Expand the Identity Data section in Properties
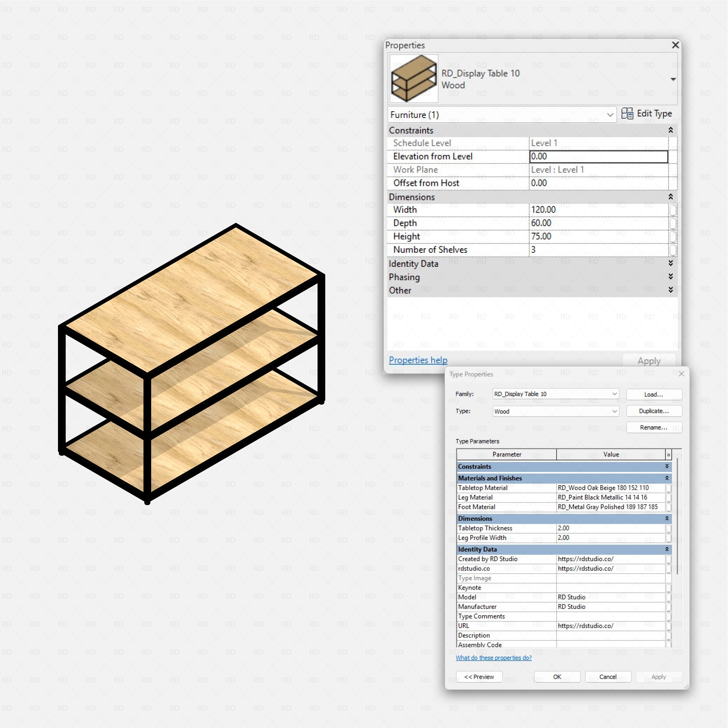The width and height of the screenshot is (728, 728). point(671,263)
